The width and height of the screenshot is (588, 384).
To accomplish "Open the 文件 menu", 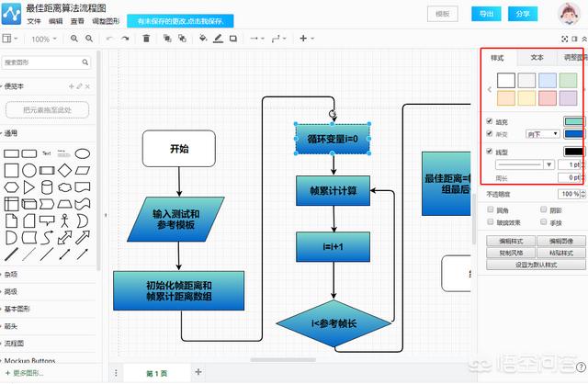I will click(x=34, y=21).
